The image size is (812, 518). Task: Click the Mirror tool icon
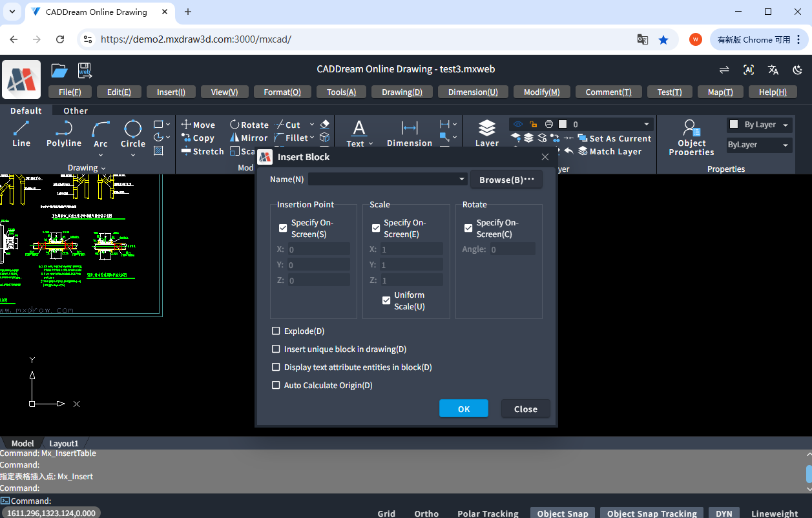tap(235, 138)
